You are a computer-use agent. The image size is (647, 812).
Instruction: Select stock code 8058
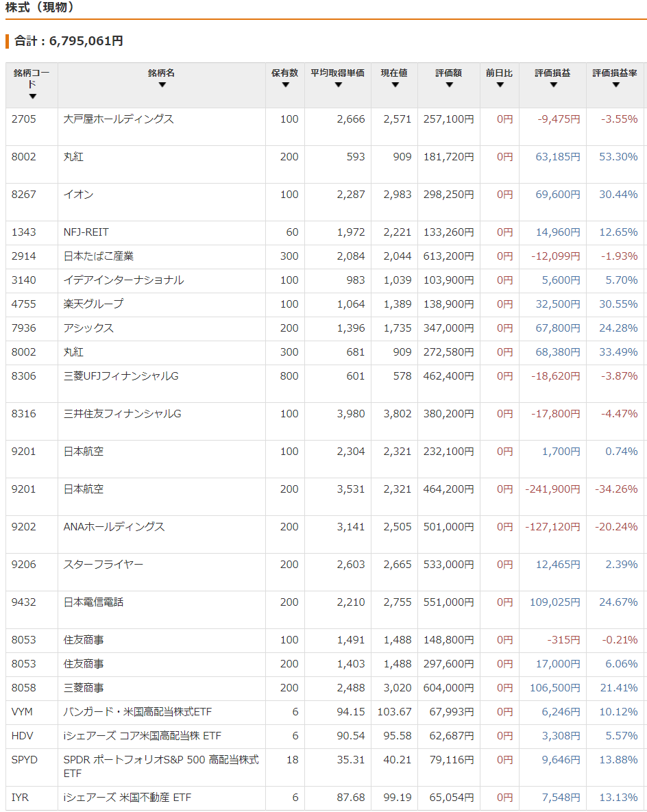pos(24,688)
